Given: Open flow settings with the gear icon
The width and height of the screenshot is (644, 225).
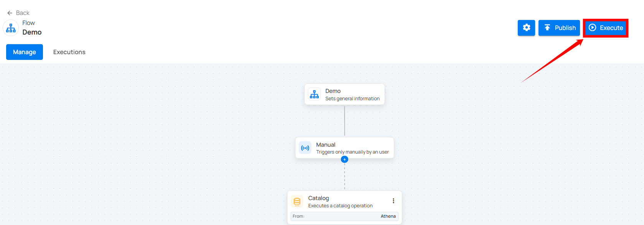Looking at the screenshot, I should tap(526, 28).
